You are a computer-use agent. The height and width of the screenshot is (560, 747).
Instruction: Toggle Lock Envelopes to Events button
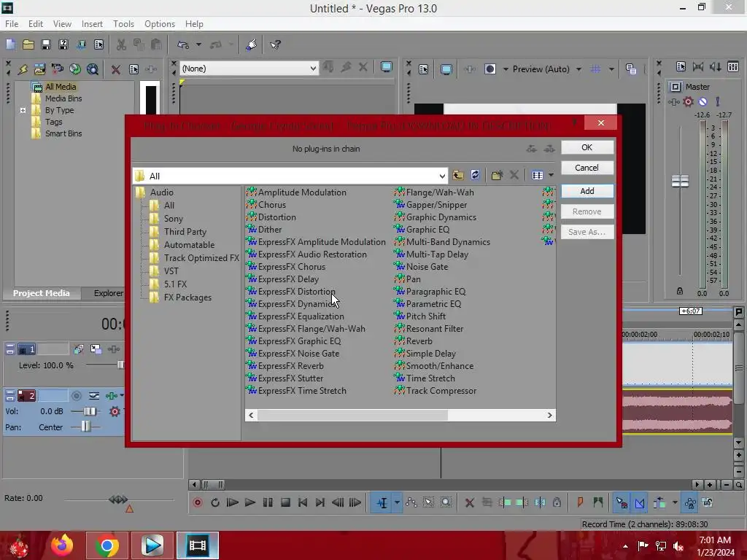point(690,502)
